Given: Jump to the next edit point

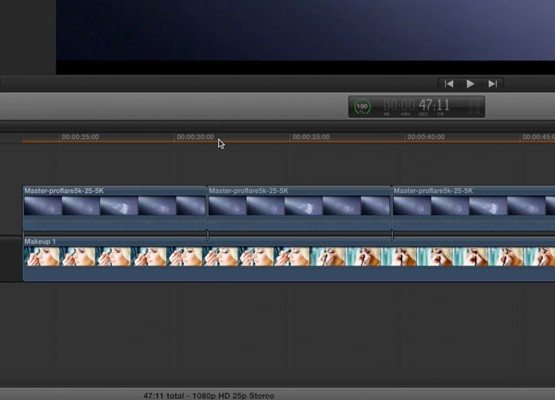Looking at the screenshot, I should pyautogui.click(x=492, y=84).
